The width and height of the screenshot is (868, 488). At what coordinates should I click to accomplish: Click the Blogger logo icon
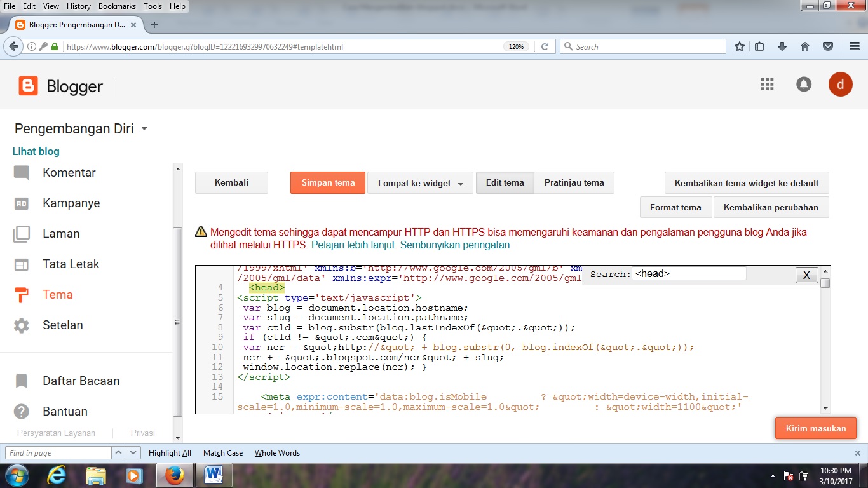pos(29,86)
